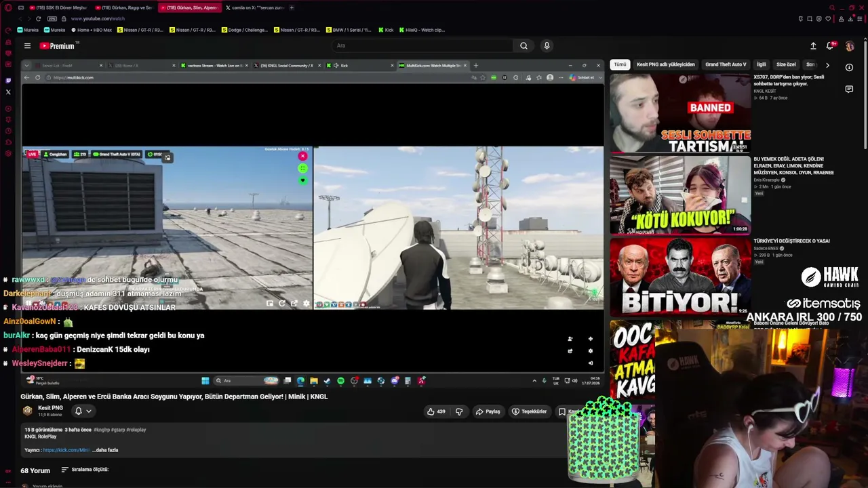Show more filter chips with the arrow
Viewport: 868px width, 488px height.
[x=827, y=65]
